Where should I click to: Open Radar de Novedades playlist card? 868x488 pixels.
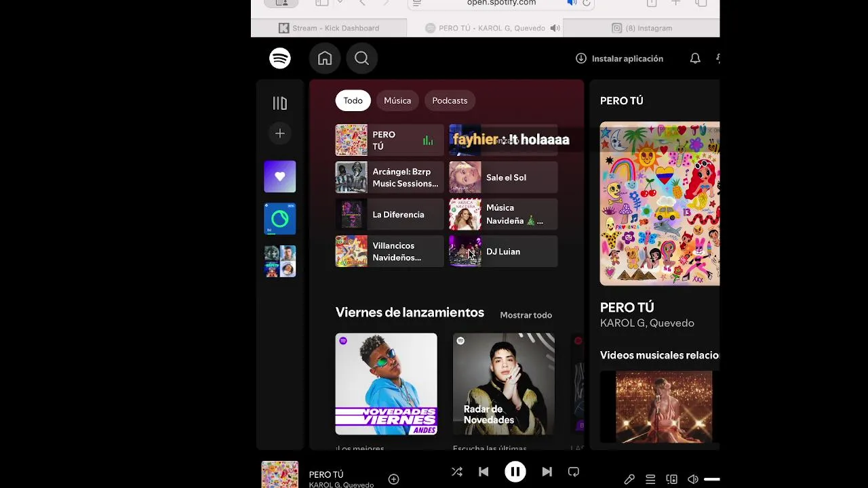pyautogui.click(x=503, y=384)
